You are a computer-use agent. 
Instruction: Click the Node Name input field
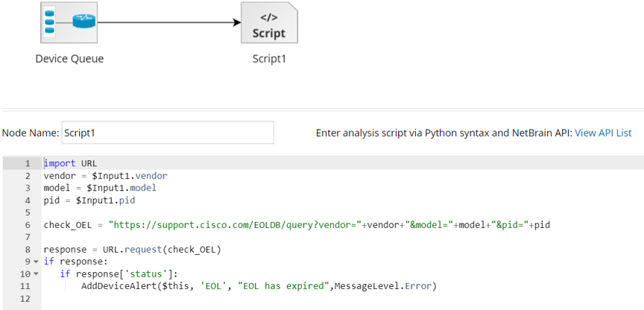click(x=168, y=133)
